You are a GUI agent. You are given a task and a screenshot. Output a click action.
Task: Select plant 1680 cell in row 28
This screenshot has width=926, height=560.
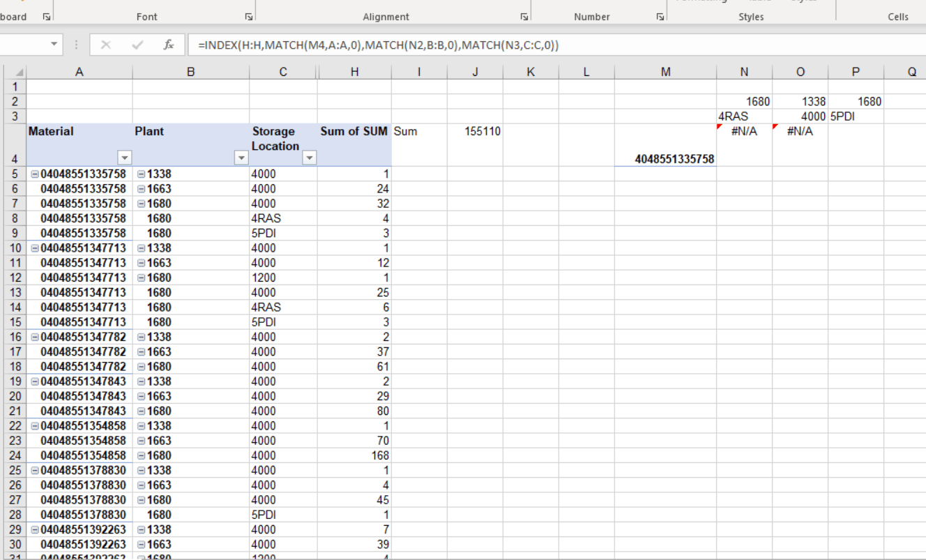coord(190,515)
